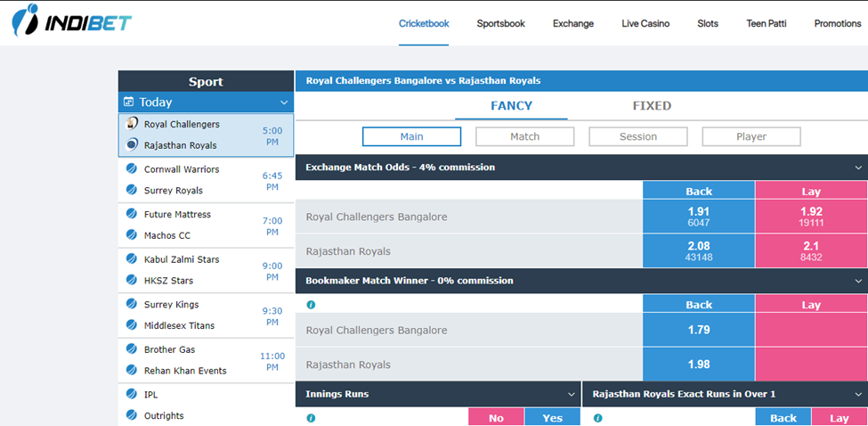868x426 pixels.
Task: Click info icon under Rajasthan Royals Exact Runs
Action: [x=598, y=418]
